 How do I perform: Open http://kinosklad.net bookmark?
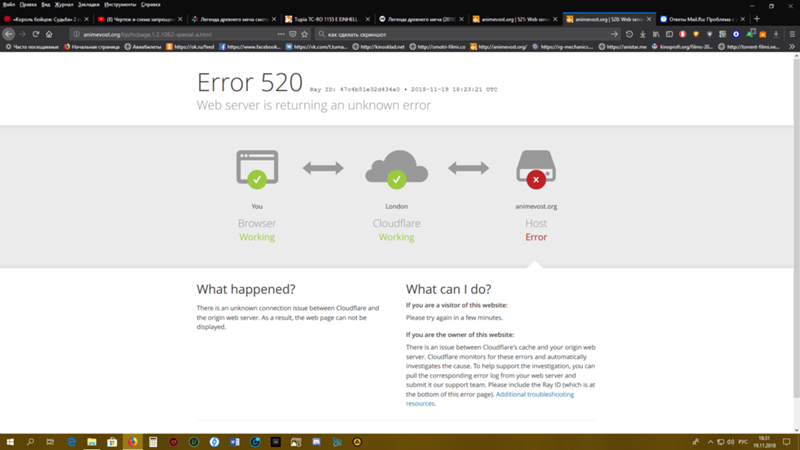tap(379, 46)
